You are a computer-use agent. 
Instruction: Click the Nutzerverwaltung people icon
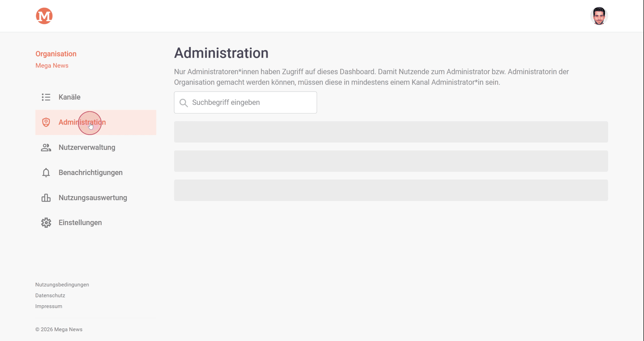tap(46, 148)
